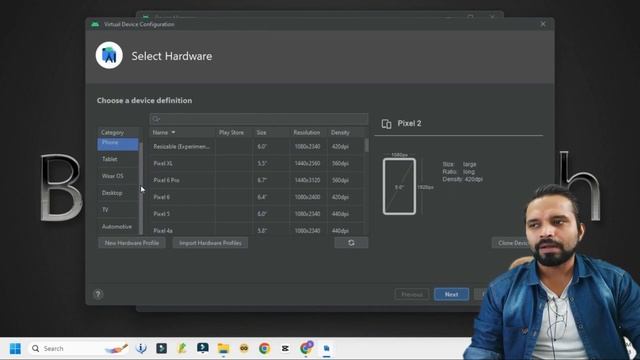The image size is (640, 360).
Task: Open the monitor arrow taskbar app
Action: [203, 349]
